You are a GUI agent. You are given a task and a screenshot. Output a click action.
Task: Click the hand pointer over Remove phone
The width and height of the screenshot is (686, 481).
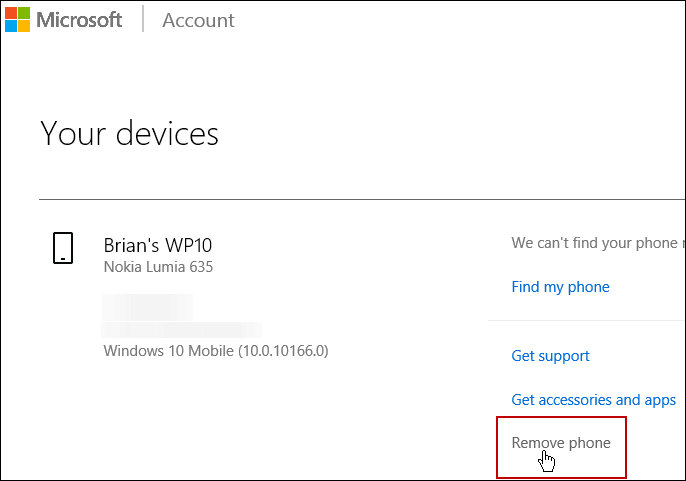coord(546,462)
